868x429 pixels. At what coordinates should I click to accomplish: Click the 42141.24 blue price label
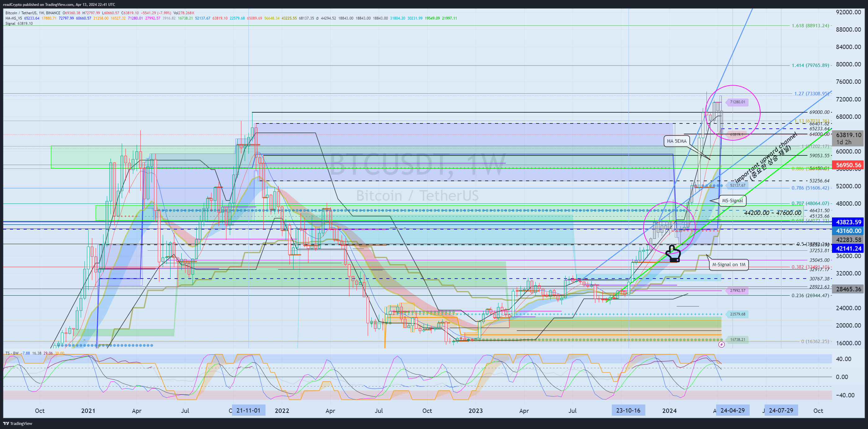pyautogui.click(x=848, y=249)
